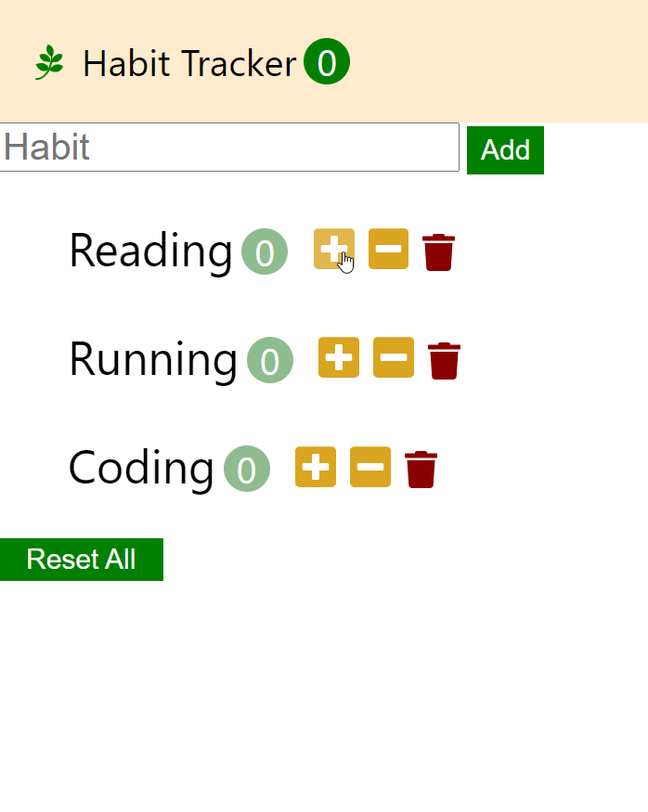The width and height of the screenshot is (648, 812).
Task: Select the Reading count badge
Action: click(x=264, y=252)
